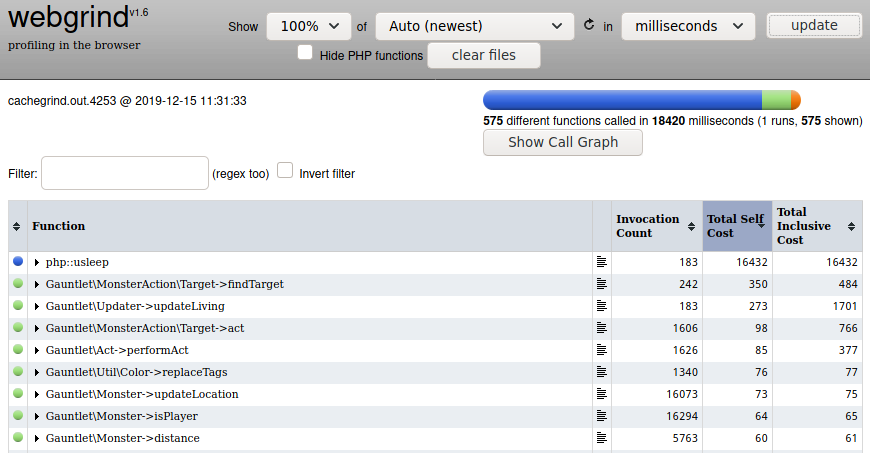
Task: Click the Show Call Graph button
Action: click(562, 142)
